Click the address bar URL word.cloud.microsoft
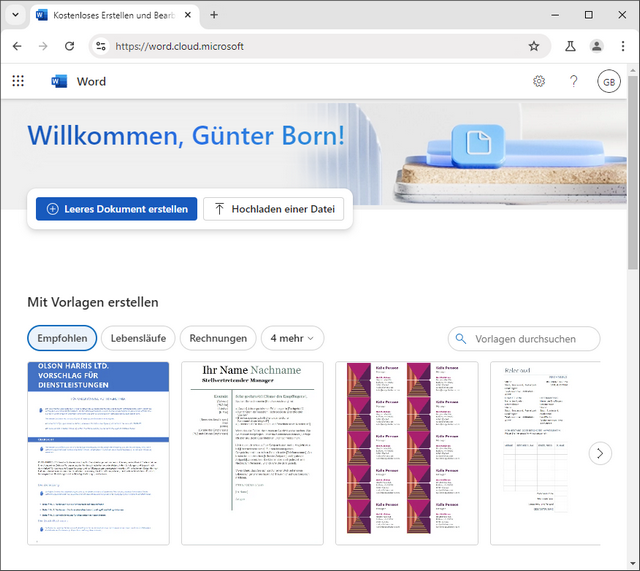The width and height of the screenshot is (640, 571). pos(180,46)
